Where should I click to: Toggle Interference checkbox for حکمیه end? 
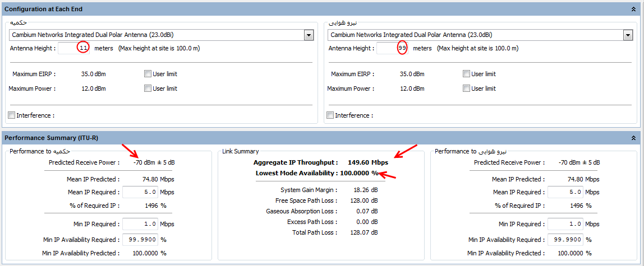pos(11,115)
